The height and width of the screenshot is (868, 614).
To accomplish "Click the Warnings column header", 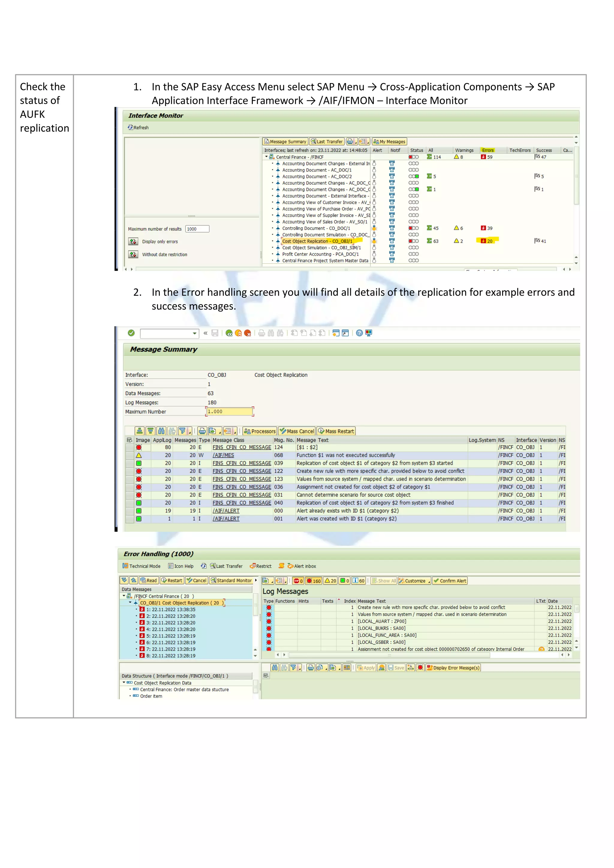I will click(464, 150).
